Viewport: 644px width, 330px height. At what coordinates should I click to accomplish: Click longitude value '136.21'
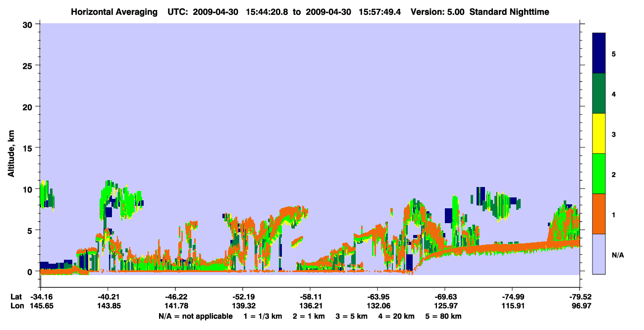click(310, 306)
